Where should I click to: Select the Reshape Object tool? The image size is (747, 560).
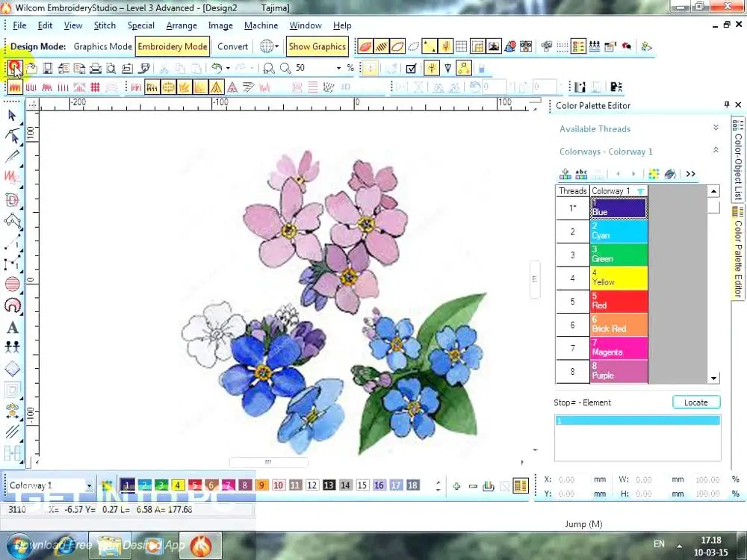pos(12,136)
